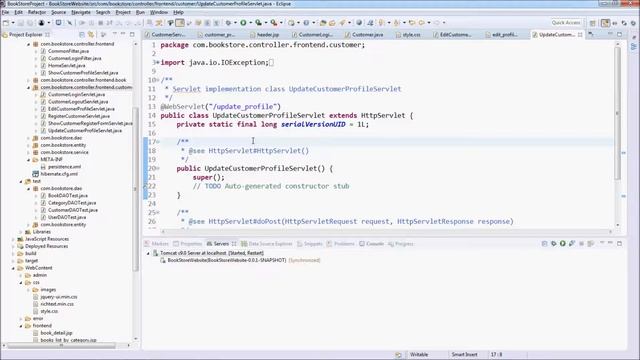Click the External Tools run icon

(273, 23)
